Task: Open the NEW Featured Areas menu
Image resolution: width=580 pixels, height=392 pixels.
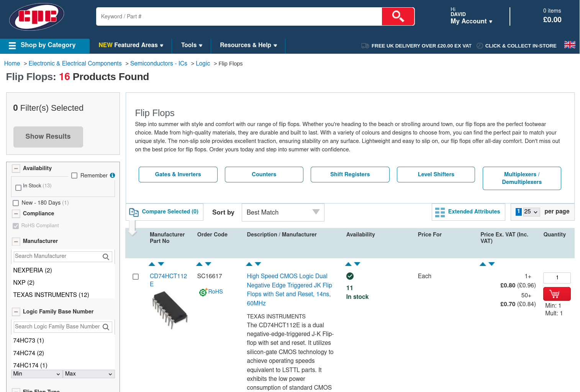Action: [x=131, y=45]
